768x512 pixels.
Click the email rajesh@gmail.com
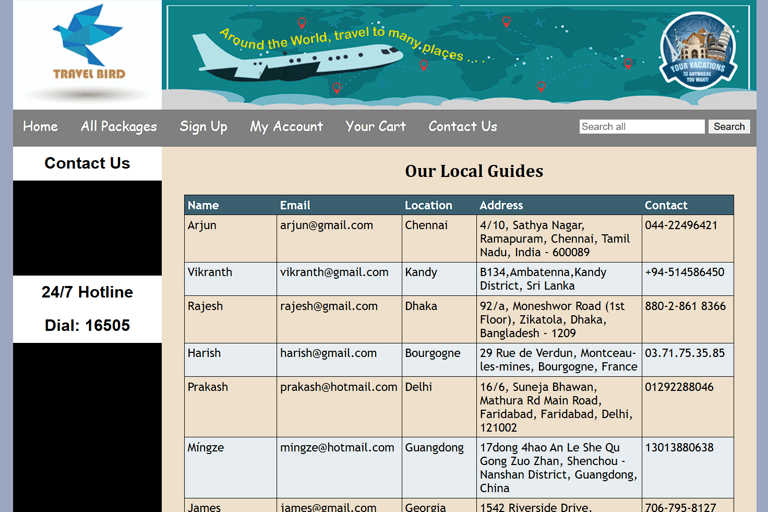329,306
